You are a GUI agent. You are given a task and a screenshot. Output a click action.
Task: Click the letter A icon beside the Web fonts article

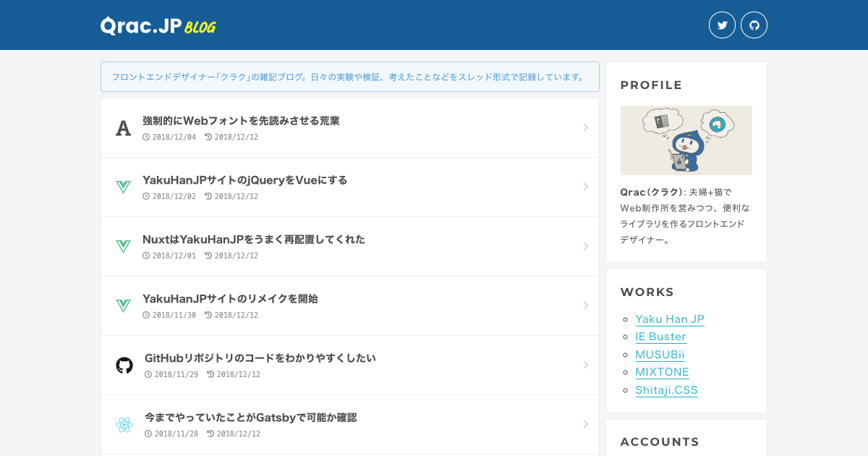123,127
